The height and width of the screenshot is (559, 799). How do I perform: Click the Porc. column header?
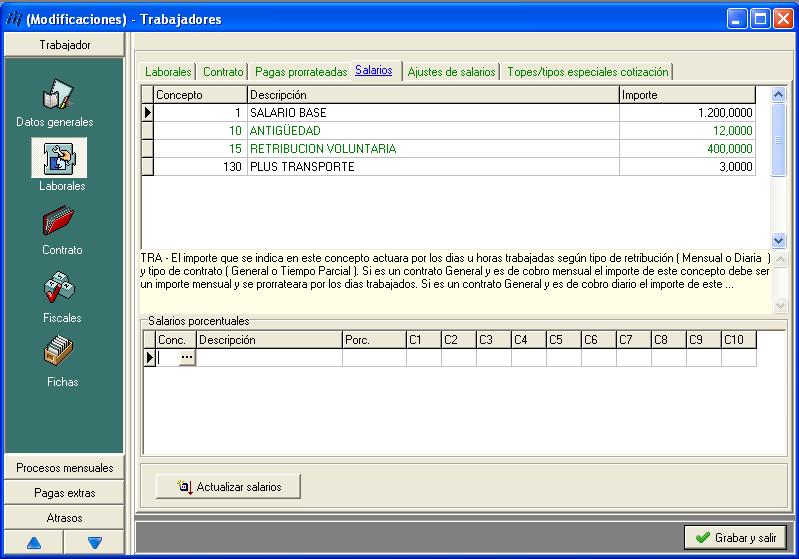[x=374, y=340]
